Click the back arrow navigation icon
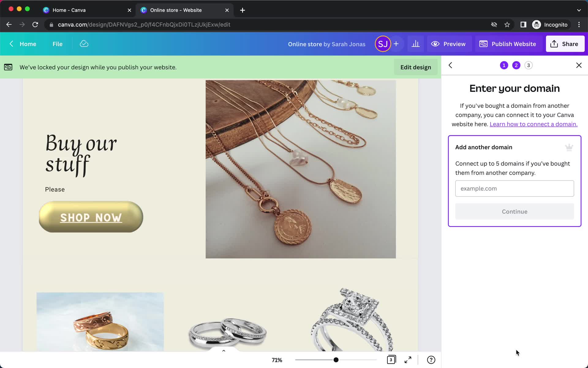Screen dimensions: 588x368 click(450, 65)
